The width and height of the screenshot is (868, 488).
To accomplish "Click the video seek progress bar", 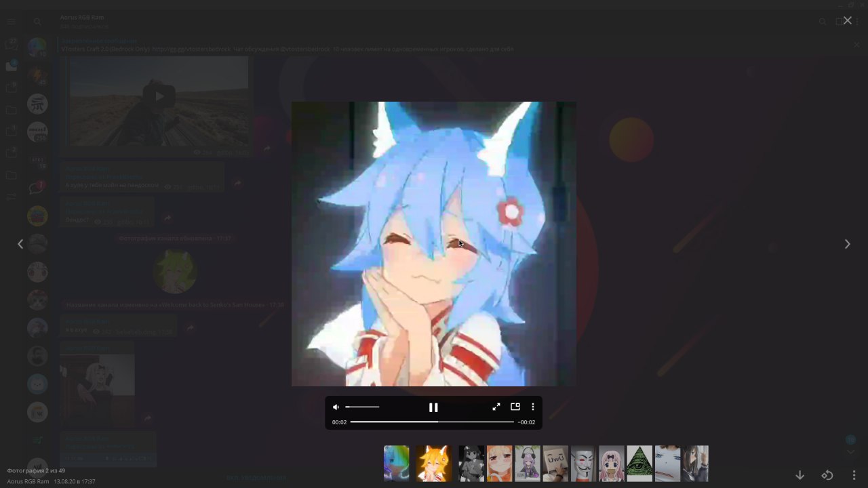I will 432,422.
